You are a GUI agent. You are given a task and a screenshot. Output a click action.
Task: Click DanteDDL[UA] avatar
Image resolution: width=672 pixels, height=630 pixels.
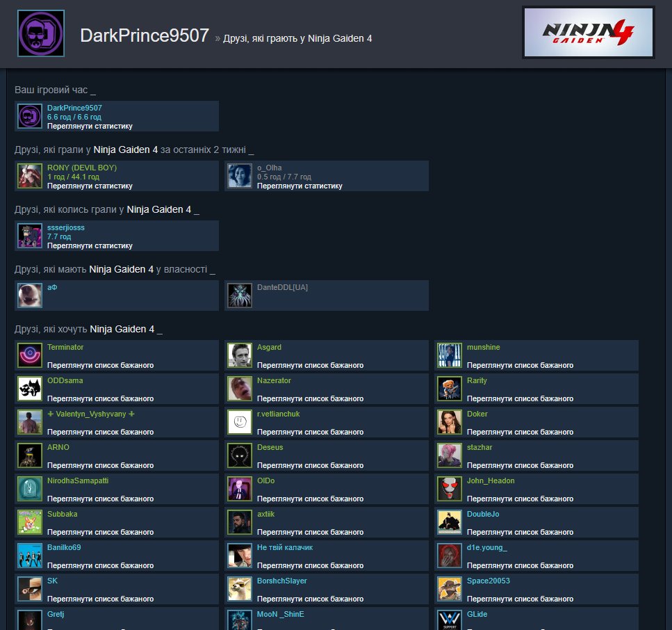coord(240,295)
